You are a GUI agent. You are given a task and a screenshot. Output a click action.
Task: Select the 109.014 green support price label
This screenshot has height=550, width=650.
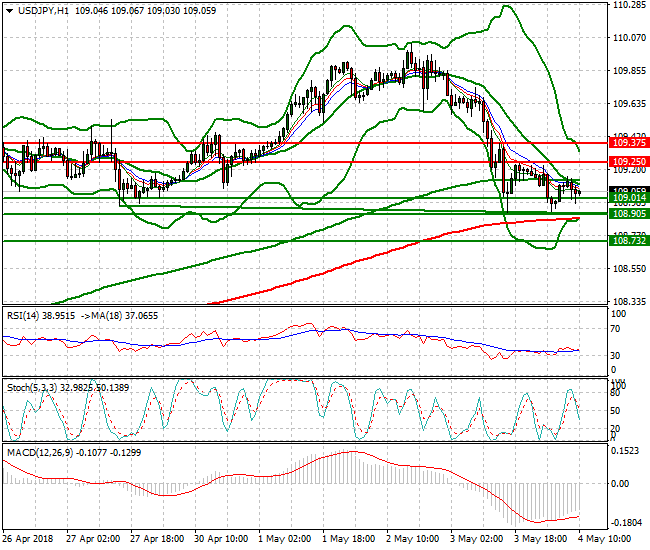click(629, 198)
